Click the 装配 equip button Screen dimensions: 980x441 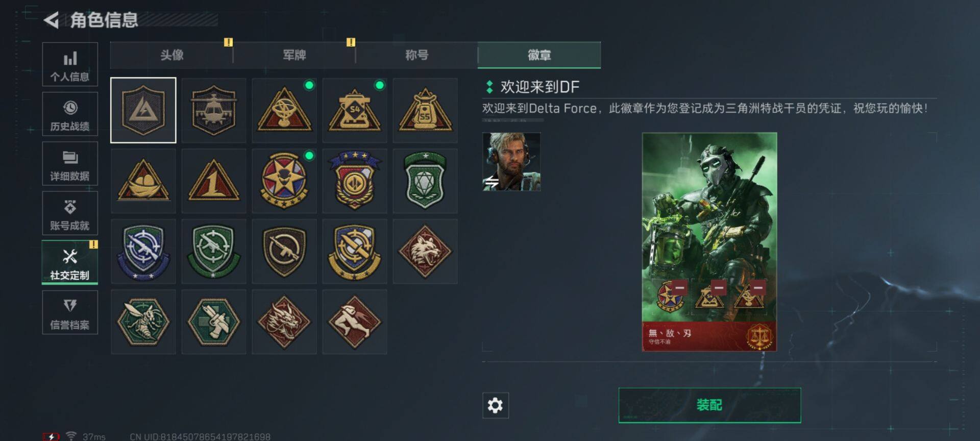tap(709, 405)
